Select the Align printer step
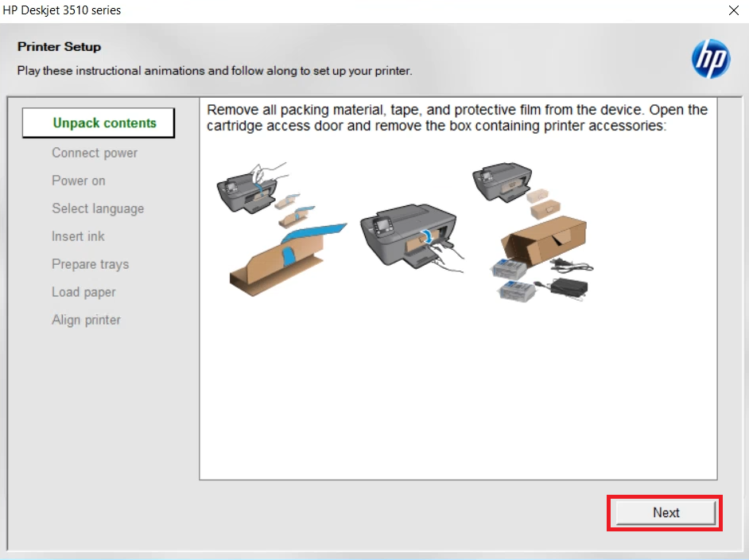The image size is (749, 560). 86,320
